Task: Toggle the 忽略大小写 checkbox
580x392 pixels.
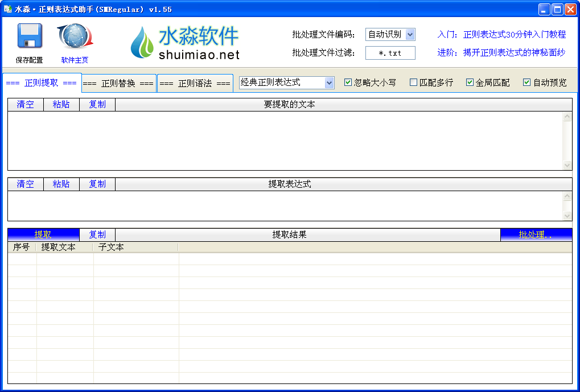Action: (348, 82)
